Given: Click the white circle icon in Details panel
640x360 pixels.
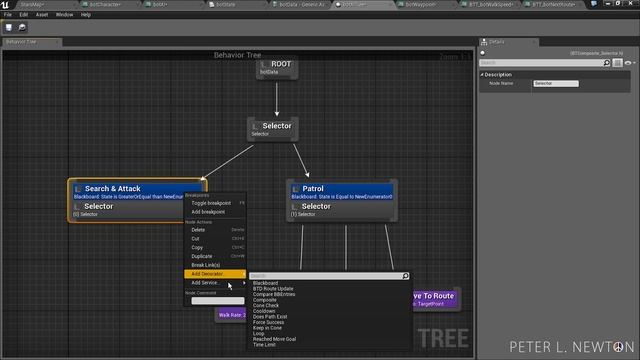Looking at the screenshot, I should [482, 53].
